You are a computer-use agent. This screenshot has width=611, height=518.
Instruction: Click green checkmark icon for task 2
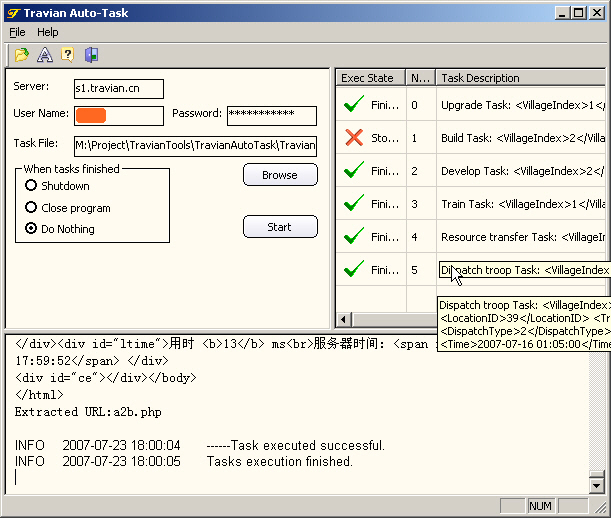(354, 170)
